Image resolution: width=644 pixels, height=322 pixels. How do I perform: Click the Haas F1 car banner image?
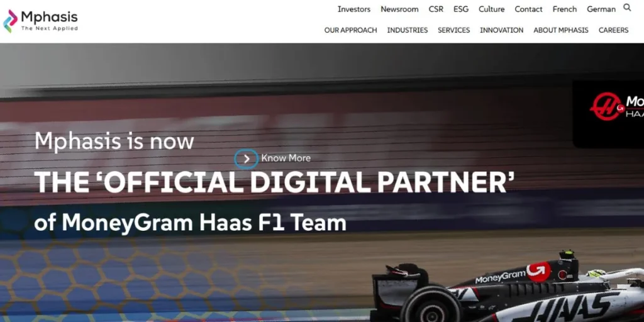(x=508, y=286)
